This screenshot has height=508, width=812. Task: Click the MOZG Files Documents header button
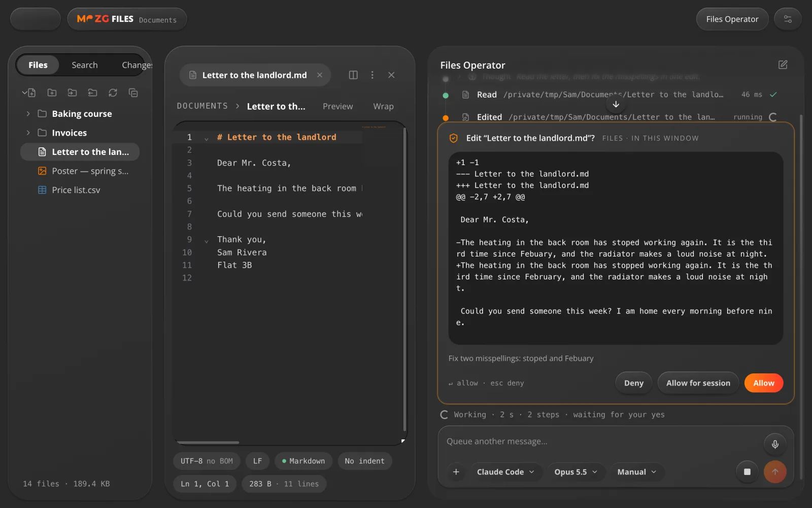pos(127,19)
